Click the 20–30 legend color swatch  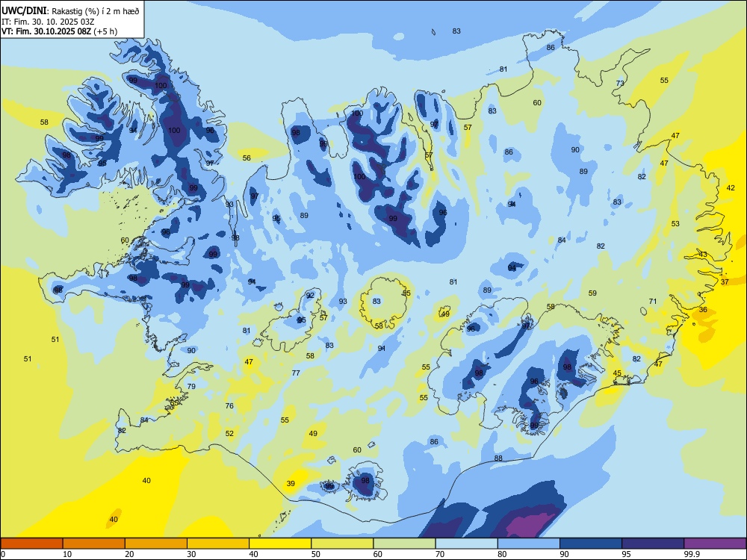pos(156,544)
